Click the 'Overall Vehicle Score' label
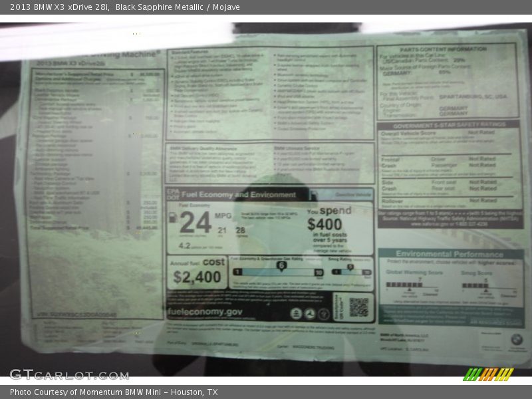This screenshot has height=399, width=532. click(x=408, y=134)
